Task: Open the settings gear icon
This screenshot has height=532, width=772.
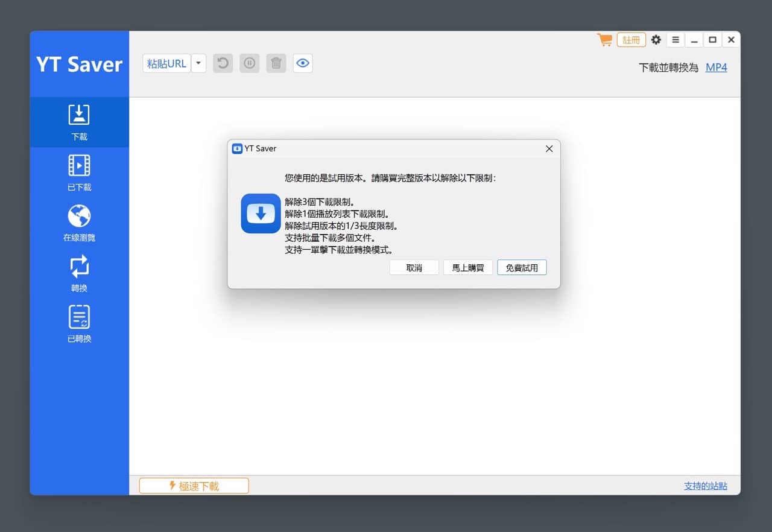Action: tap(656, 40)
